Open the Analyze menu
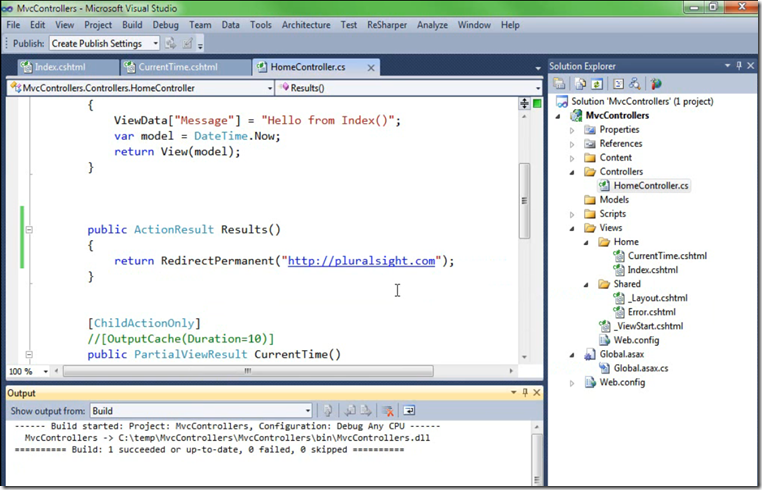This screenshot has height=490, width=762. 432,25
